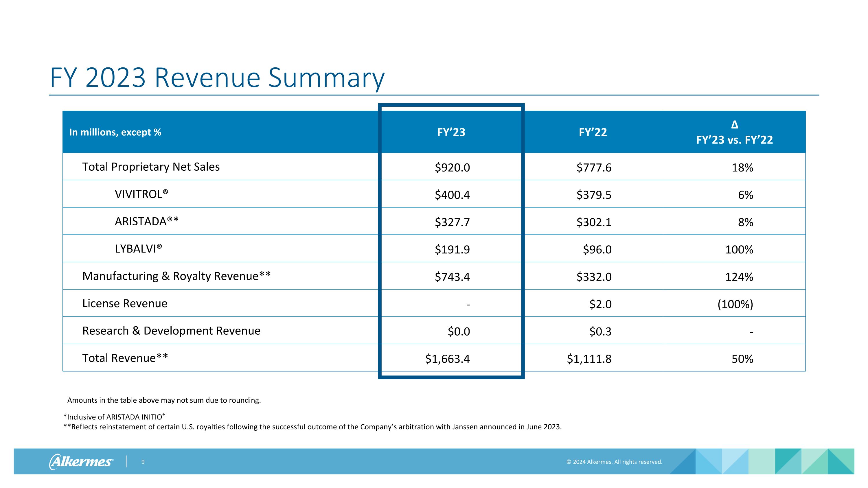This screenshot has width=868, height=488.
Task: Click the slide title FY 2023 Revenue Summary
Action: coord(217,78)
